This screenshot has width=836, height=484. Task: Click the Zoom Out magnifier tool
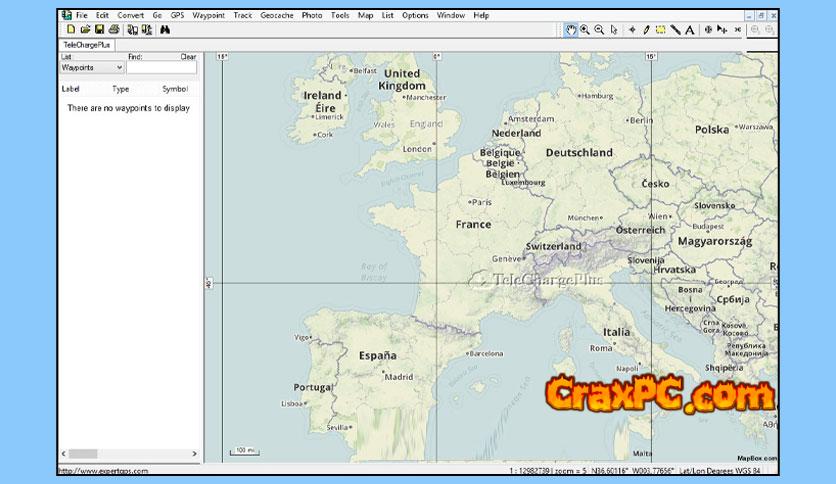coord(599,30)
